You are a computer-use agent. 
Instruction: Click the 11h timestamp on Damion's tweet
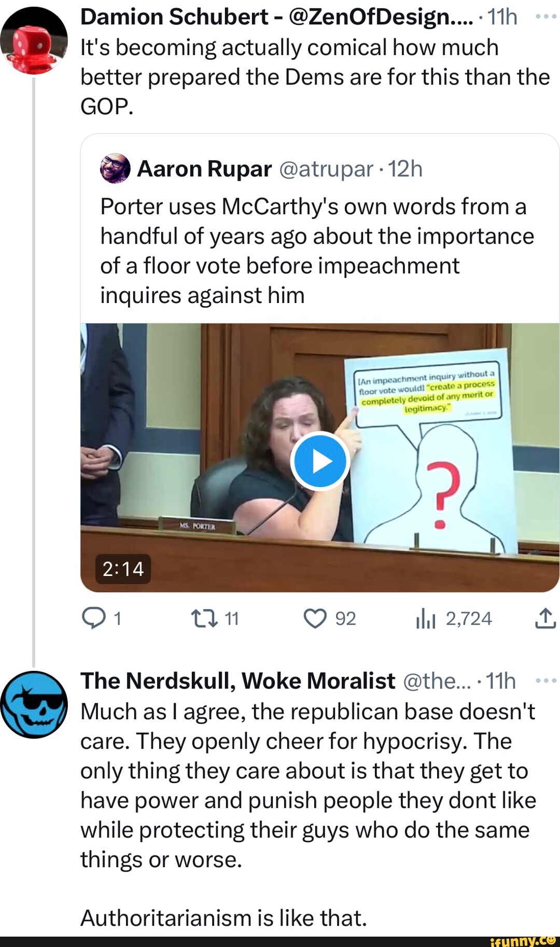point(502,17)
